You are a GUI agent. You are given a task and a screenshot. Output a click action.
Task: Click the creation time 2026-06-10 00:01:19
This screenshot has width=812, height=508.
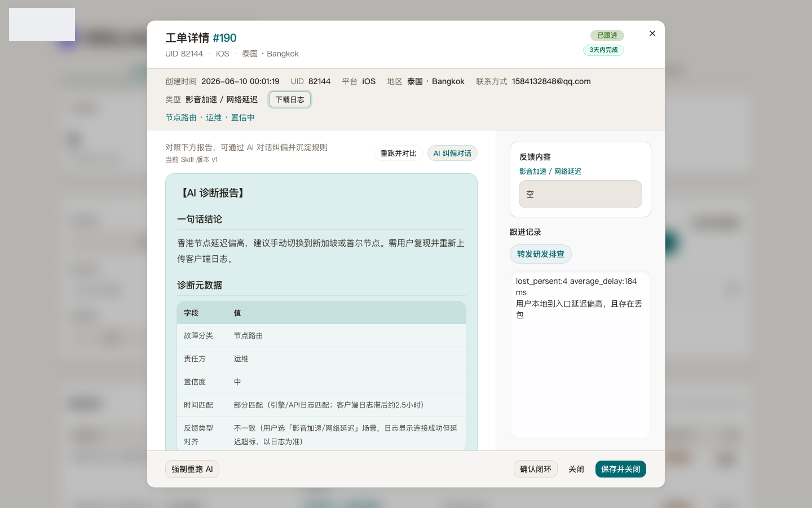tap(240, 81)
